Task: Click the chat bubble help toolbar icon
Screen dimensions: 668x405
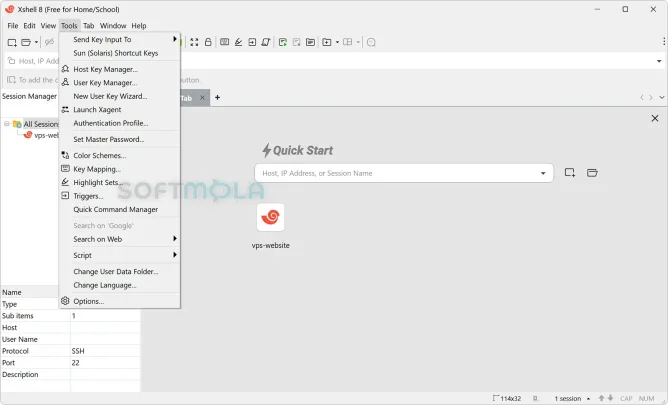Action: [x=371, y=42]
